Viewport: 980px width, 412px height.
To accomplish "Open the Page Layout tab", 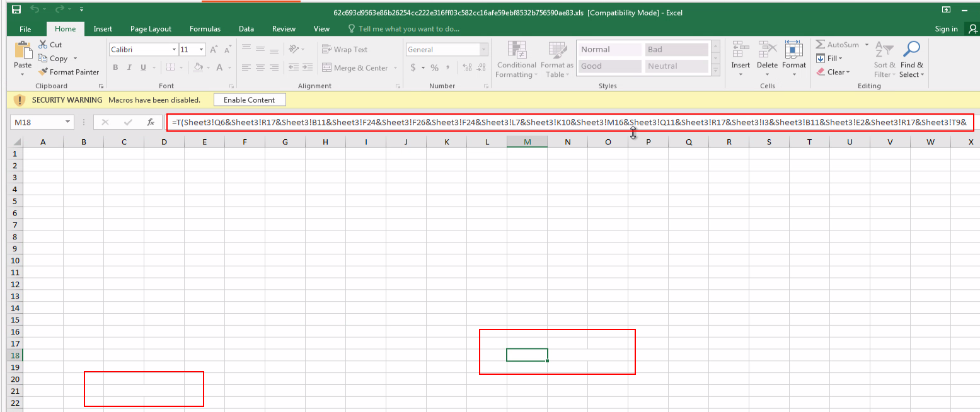I will point(151,29).
